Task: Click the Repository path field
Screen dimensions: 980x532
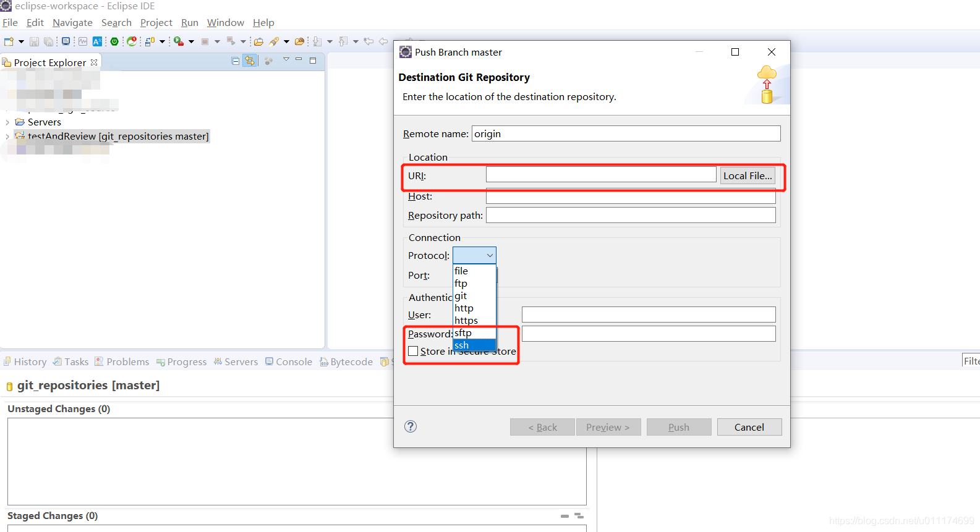Action: (631, 215)
